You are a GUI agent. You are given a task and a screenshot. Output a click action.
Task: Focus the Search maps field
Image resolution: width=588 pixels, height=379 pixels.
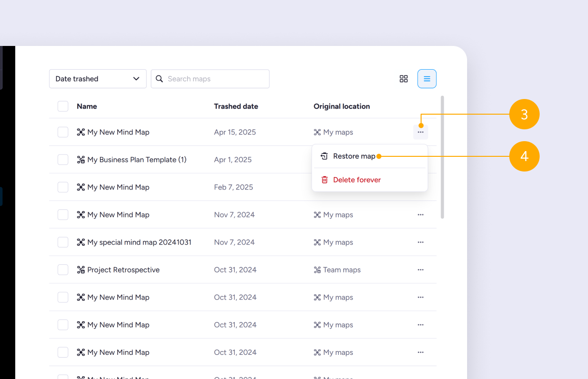point(210,79)
